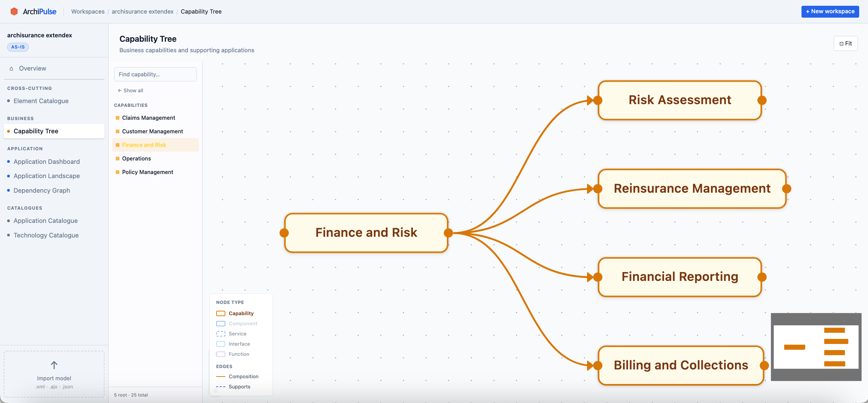Click the home icon beside Overview
Viewport: 868px width, 403px height.
pos(11,69)
